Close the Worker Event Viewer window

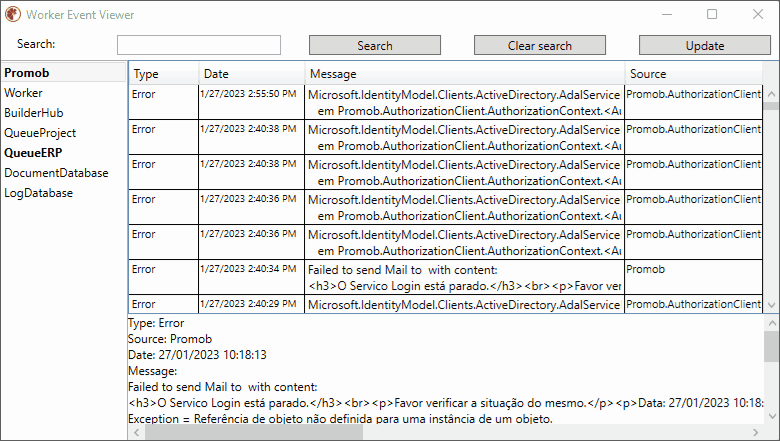pos(757,14)
